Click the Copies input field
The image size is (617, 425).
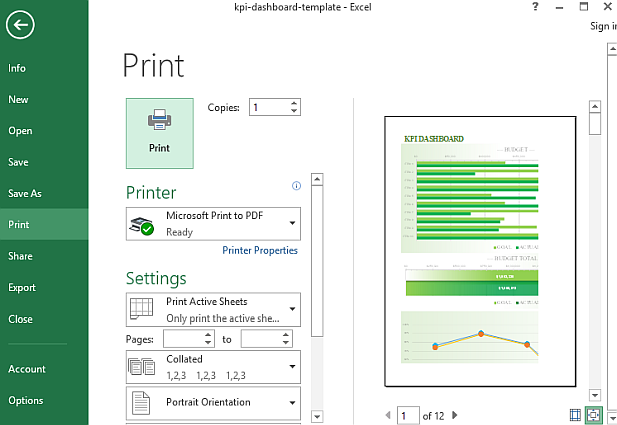pyautogui.click(x=270, y=107)
